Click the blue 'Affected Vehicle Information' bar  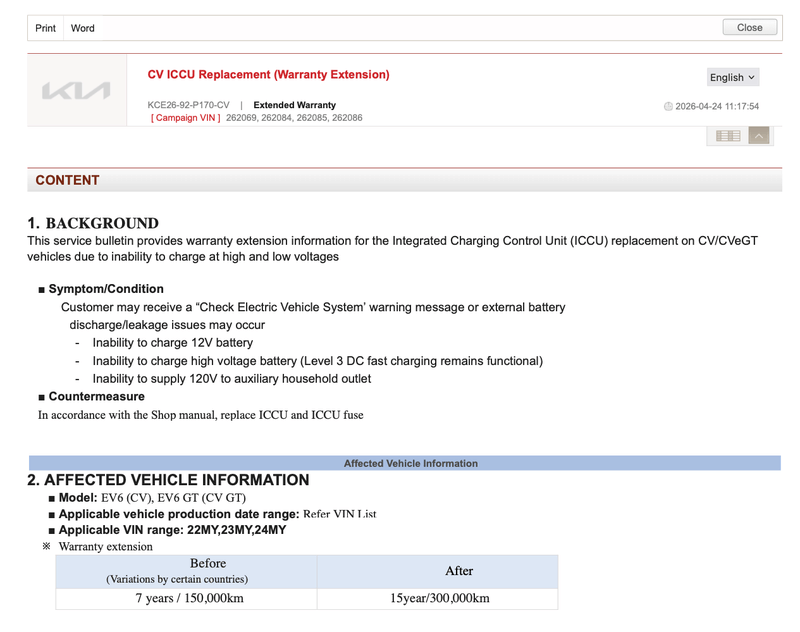[405, 463]
